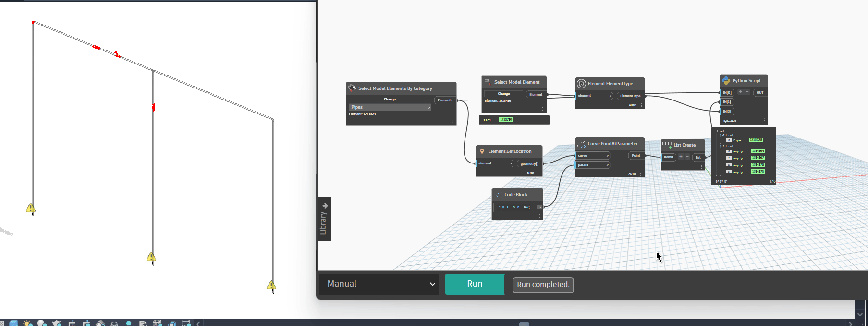Screen dimensions: 868x326
Task: Click the Revit horizontal scrollbar thumb
Action: (524, 324)
